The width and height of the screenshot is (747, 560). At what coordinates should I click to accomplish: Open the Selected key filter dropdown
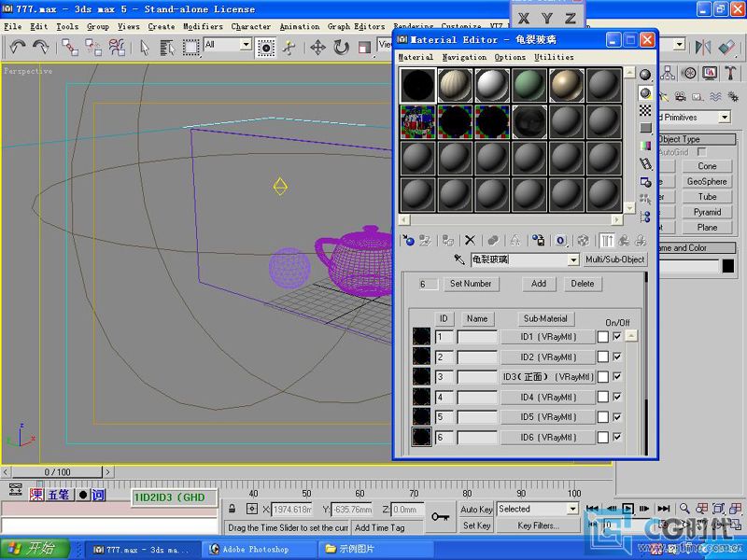[x=573, y=509]
